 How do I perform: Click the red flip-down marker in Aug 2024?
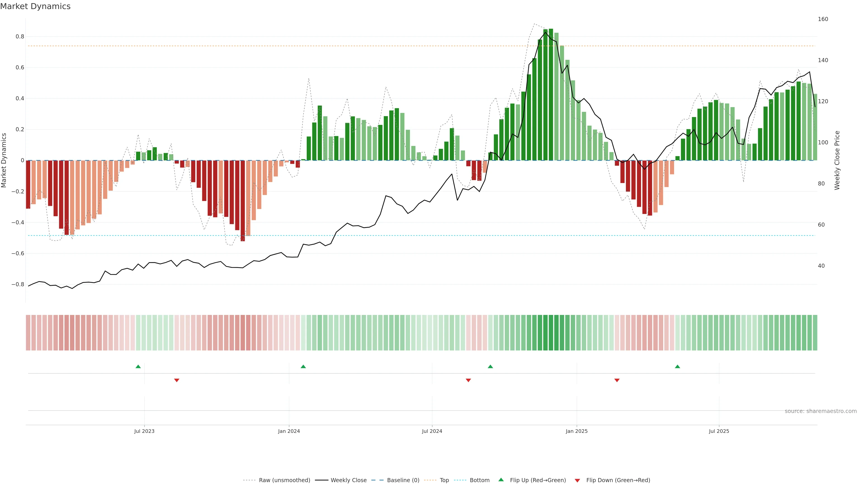point(468,380)
